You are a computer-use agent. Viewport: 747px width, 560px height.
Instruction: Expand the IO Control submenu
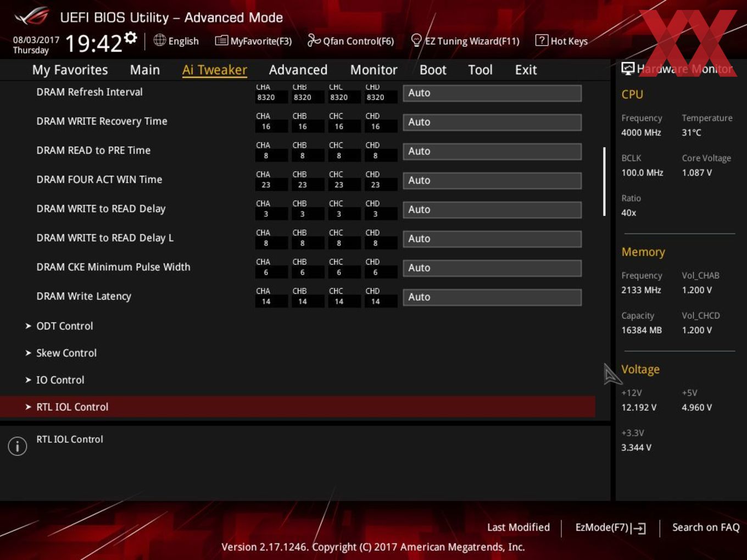(x=60, y=379)
